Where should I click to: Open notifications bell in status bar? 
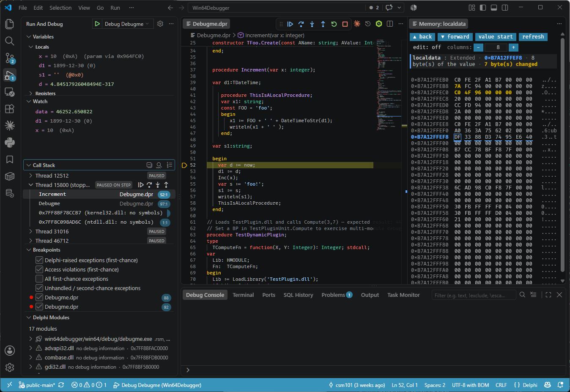pyautogui.click(x=560, y=385)
